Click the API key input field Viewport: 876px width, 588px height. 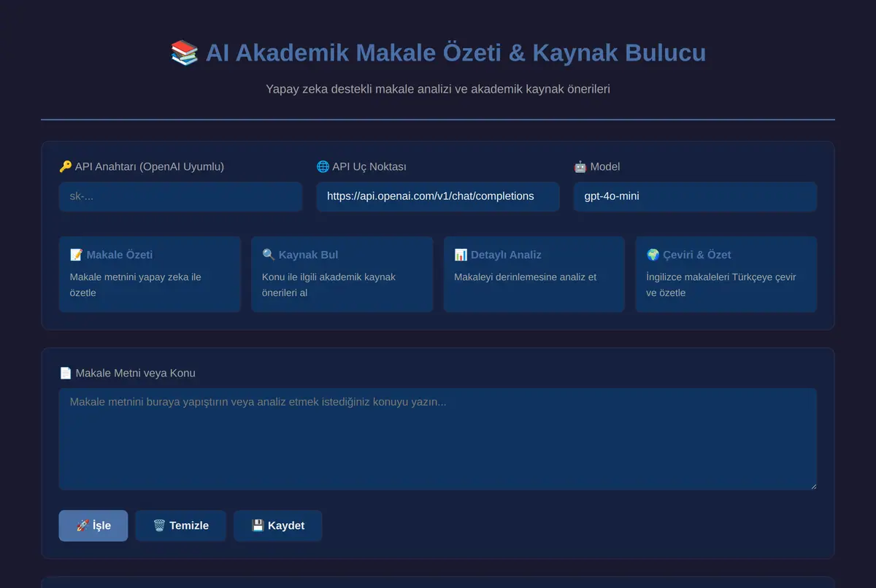[180, 196]
